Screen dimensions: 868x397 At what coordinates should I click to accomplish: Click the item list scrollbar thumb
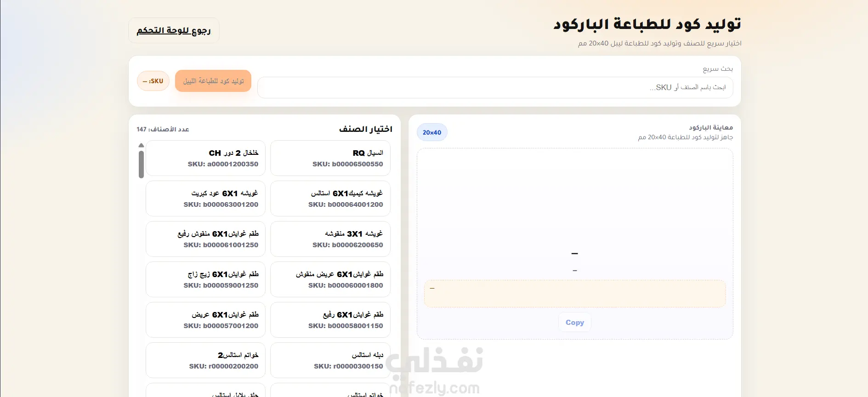pyautogui.click(x=141, y=164)
